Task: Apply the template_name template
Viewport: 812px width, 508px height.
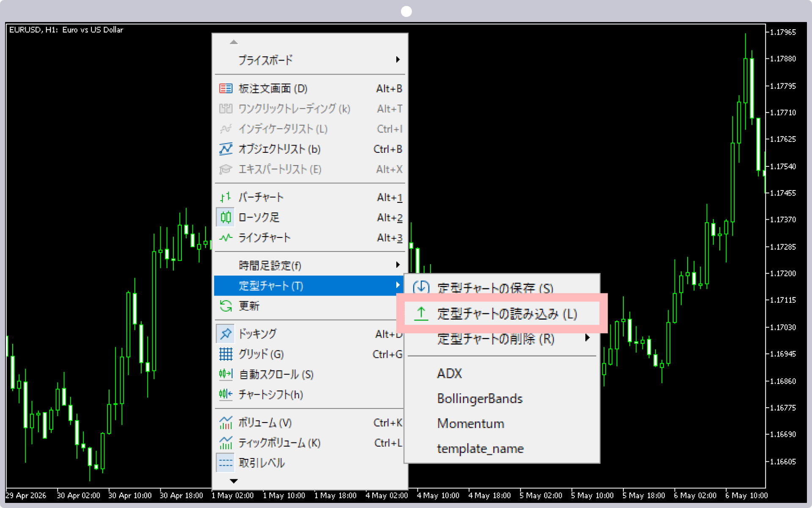Action: point(502,448)
